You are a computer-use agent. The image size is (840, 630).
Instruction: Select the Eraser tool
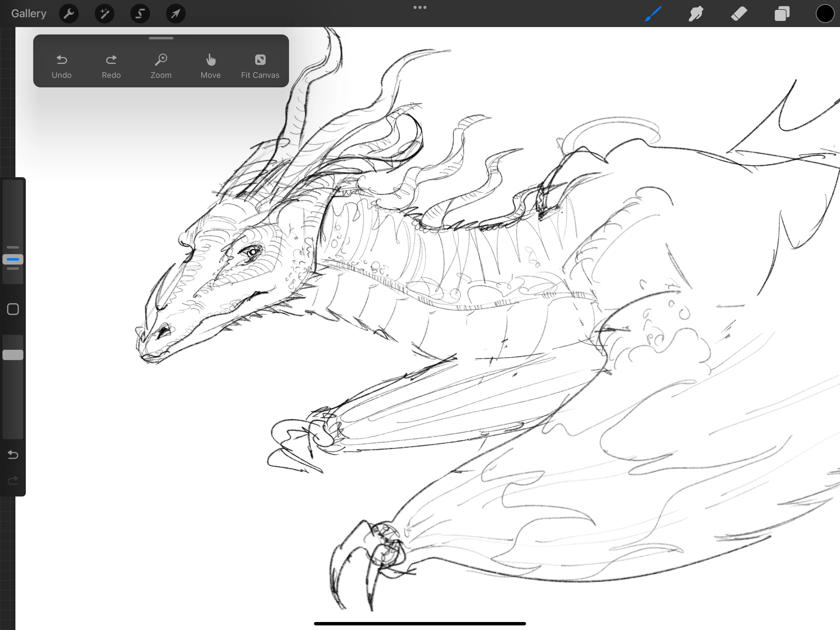click(739, 14)
